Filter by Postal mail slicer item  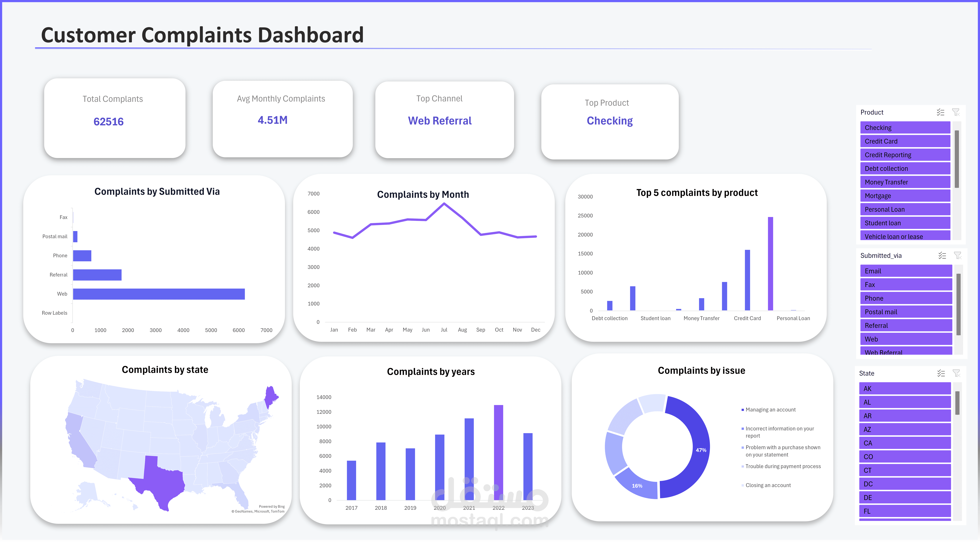click(x=906, y=312)
